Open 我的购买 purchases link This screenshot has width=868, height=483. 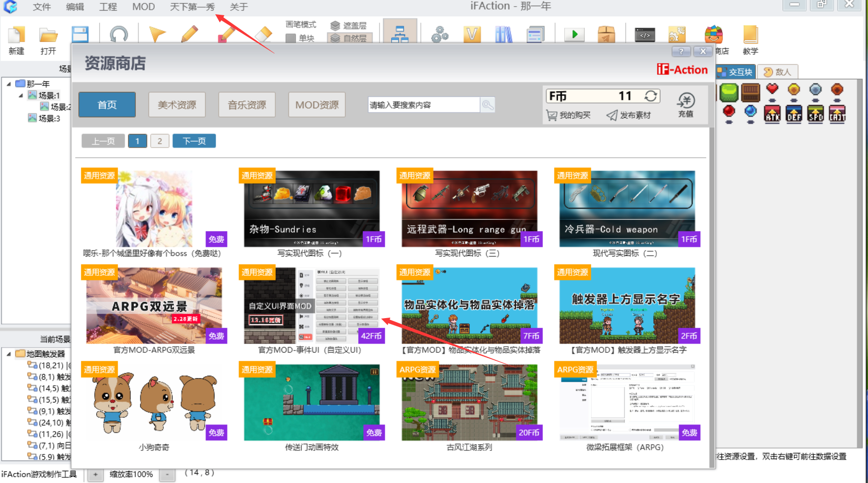pyautogui.click(x=569, y=116)
